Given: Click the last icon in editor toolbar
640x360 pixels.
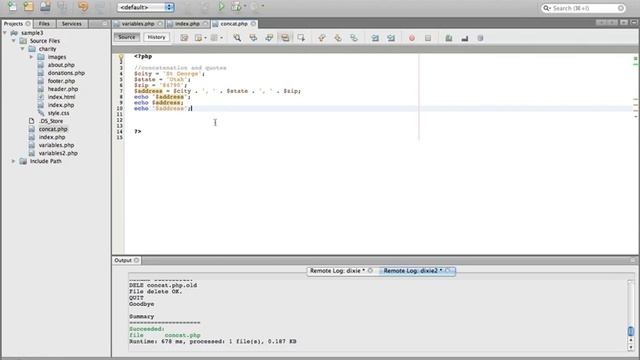Looking at the screenshot, I should coord(480,38).
